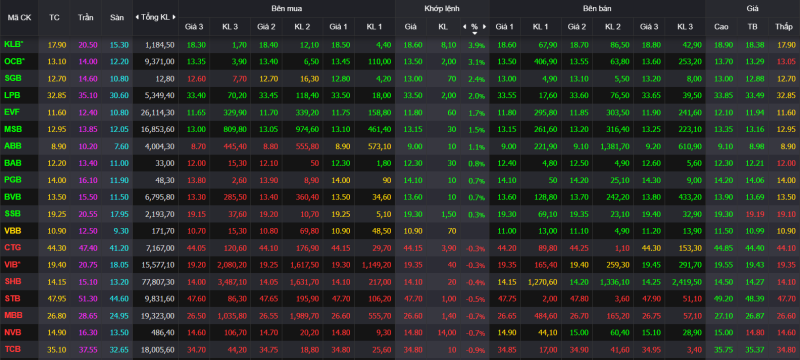Open the EVF stock symbol
Screen dimensions: 800x360
click(12, 112)
